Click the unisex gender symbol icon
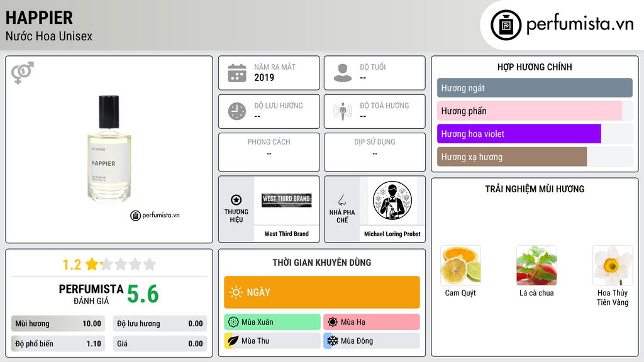The width and height of the screenshot is (644, 362). pos(23,73)
